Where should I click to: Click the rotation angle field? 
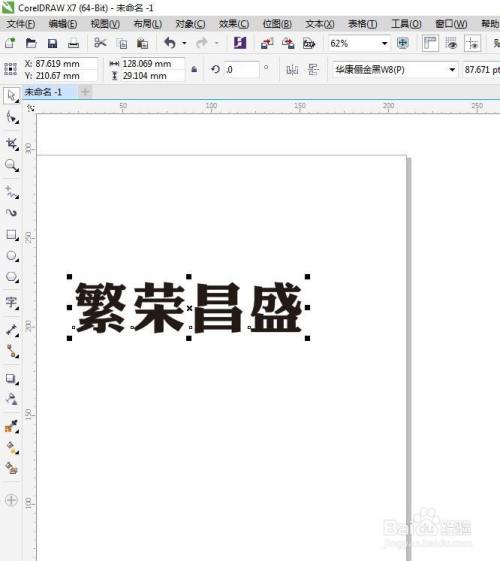(241, 69)
